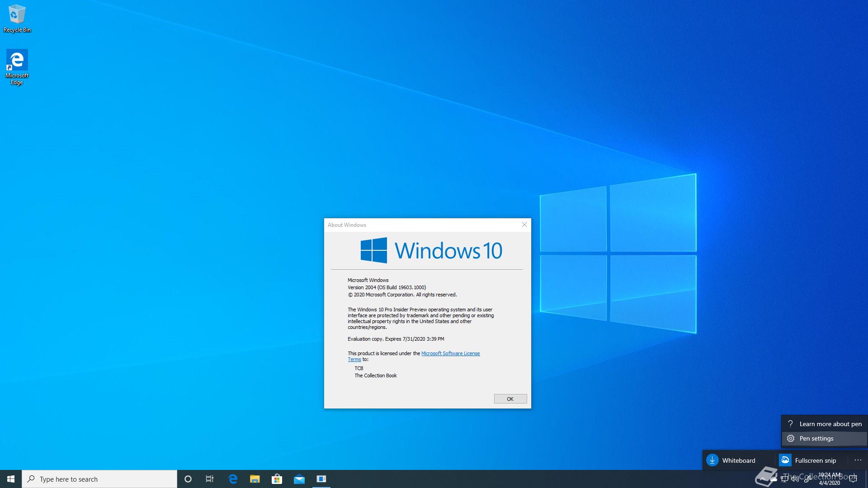Click the gear icon beside Pen settings
This screenshot has height=488, width=868.
click(790, 438)
